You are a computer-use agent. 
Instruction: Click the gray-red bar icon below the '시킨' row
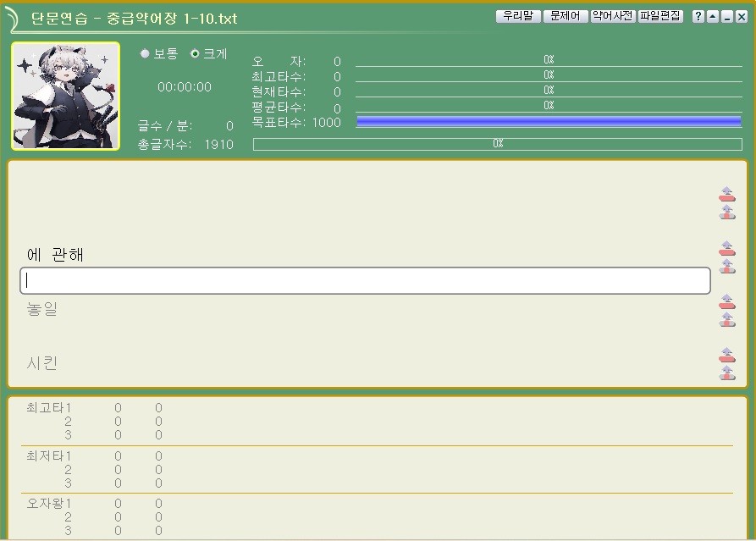tap(727, 373)
